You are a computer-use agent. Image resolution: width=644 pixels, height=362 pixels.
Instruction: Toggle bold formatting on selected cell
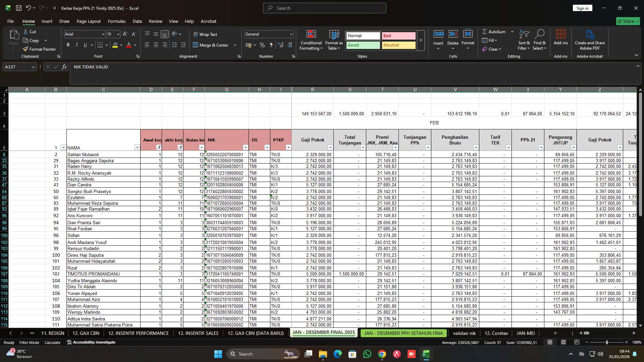point(68,45)
